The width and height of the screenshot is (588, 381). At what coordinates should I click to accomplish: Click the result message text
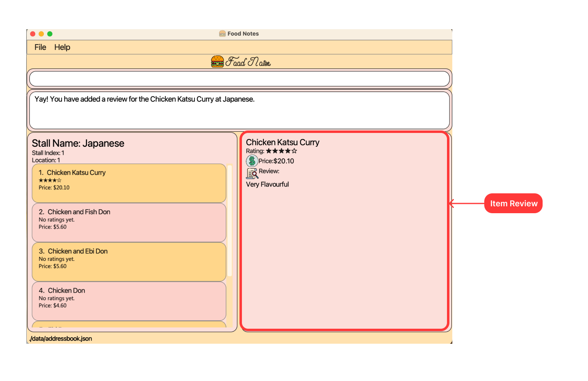(144, 99)
